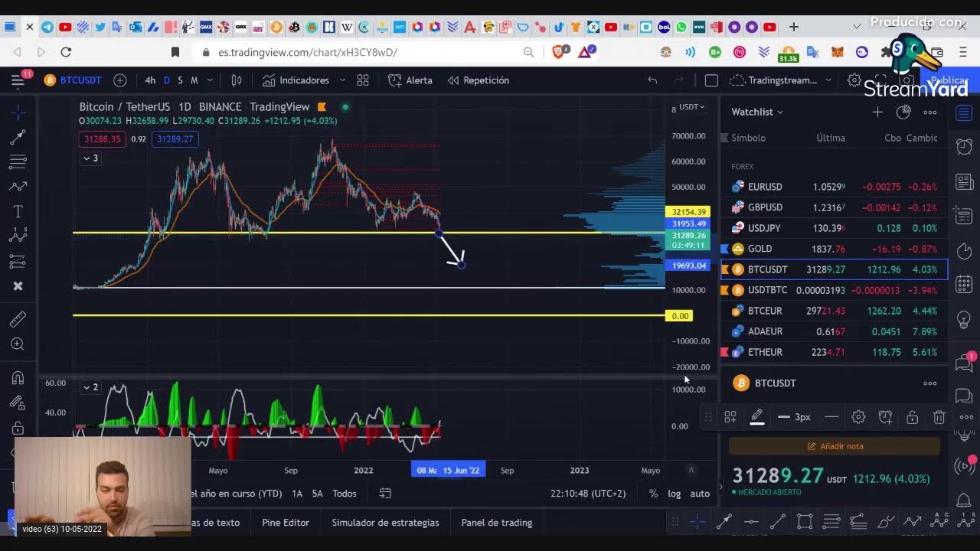Open the prediction and measurement tools

pos(18,261)
